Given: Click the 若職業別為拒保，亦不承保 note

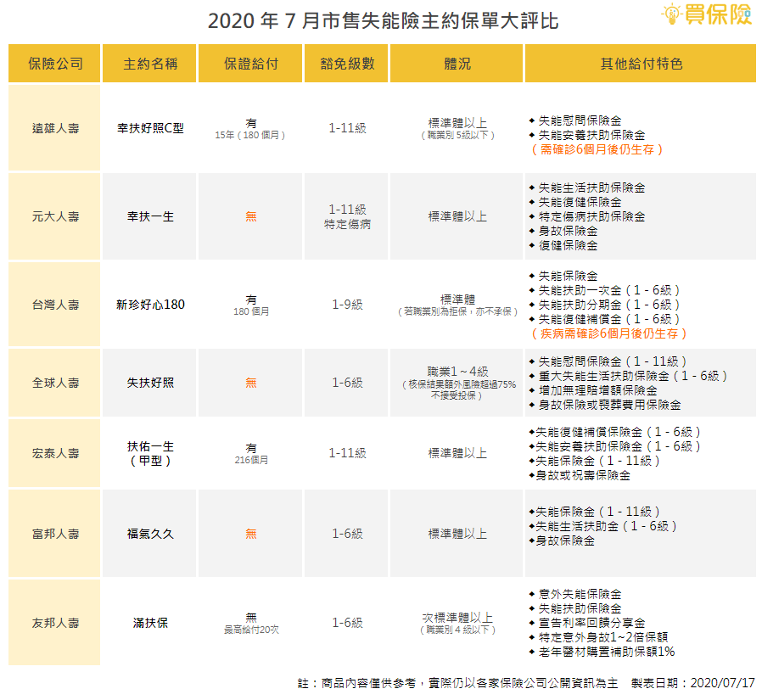Looking at the screenshot, I should click(457, 311).
